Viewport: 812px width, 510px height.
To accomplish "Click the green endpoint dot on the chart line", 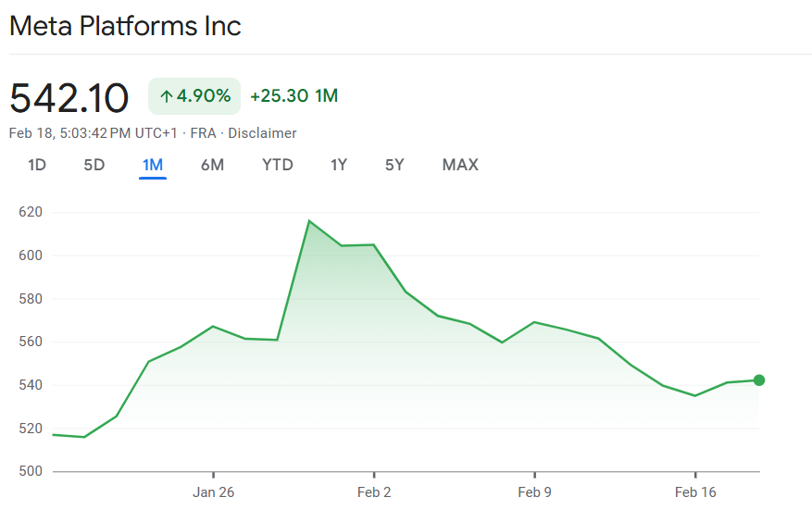I will click(x=759, y=380).
